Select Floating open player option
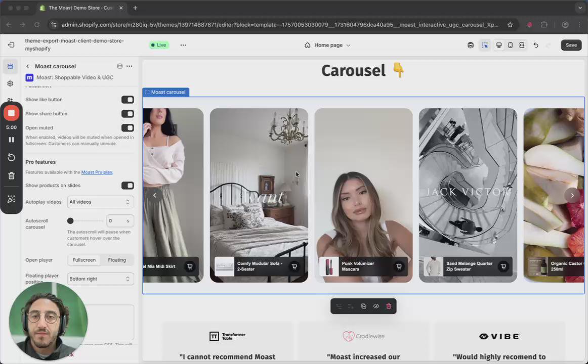The image size is (588, 364). (x=116, y=260)
